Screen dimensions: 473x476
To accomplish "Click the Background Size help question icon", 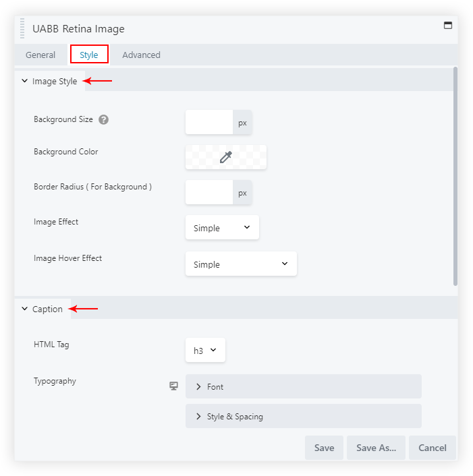I will (103, 120).
